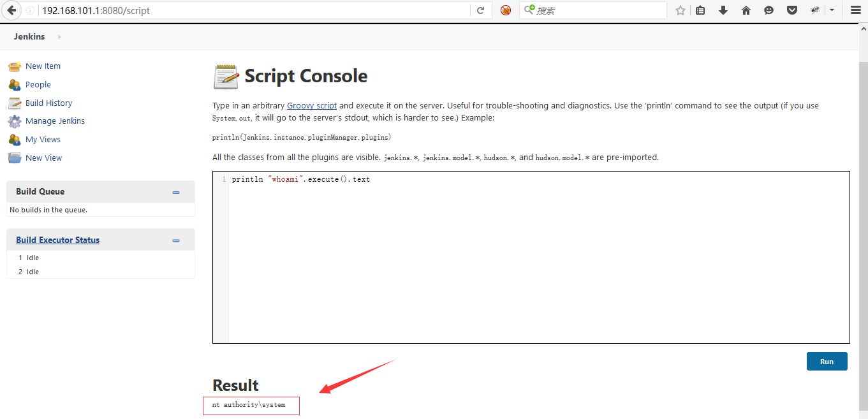Select the 'nt authority\system' result text
Screen dimensions: 868x419
click(249, 405)
